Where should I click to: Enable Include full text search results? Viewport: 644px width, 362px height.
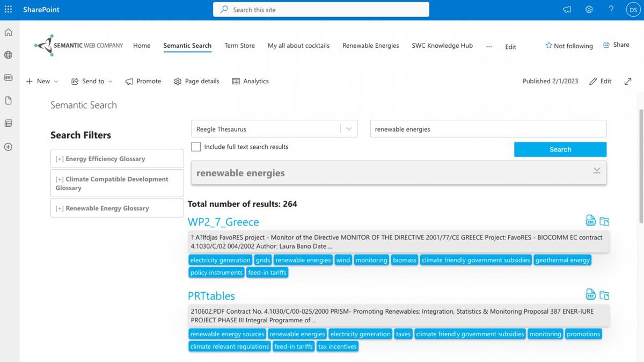pos(196,147)
